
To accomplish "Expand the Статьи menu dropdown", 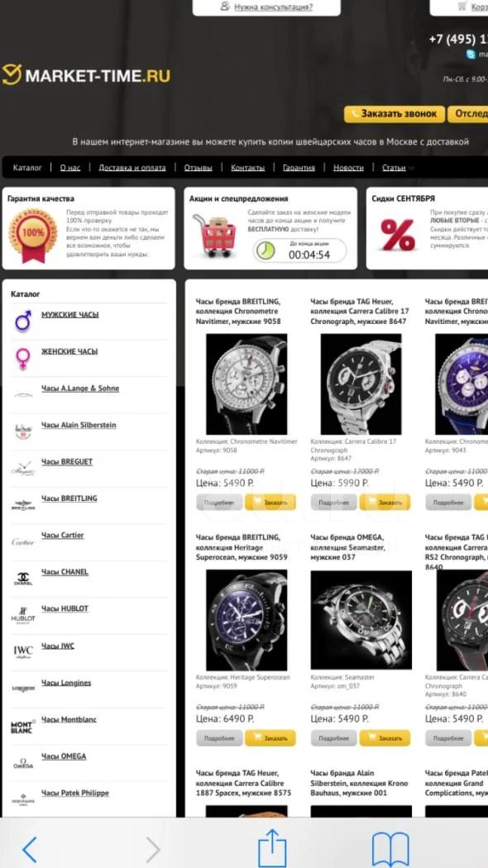I will (397, 168).
